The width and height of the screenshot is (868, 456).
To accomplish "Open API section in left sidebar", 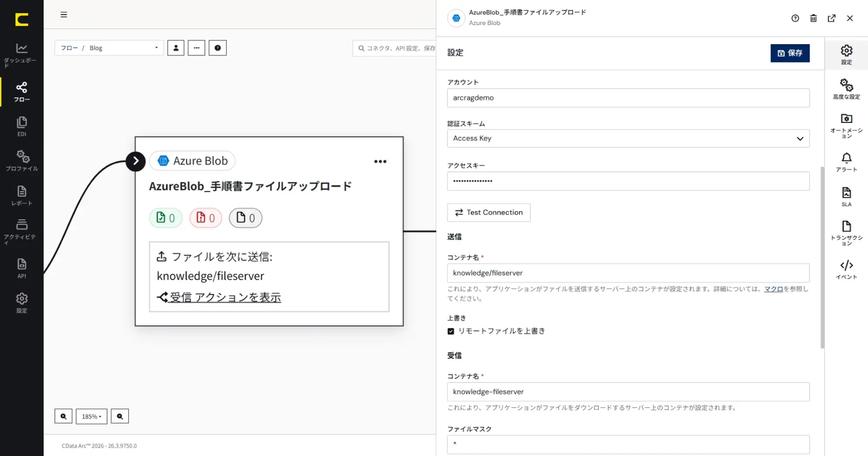I will (22, 268).
